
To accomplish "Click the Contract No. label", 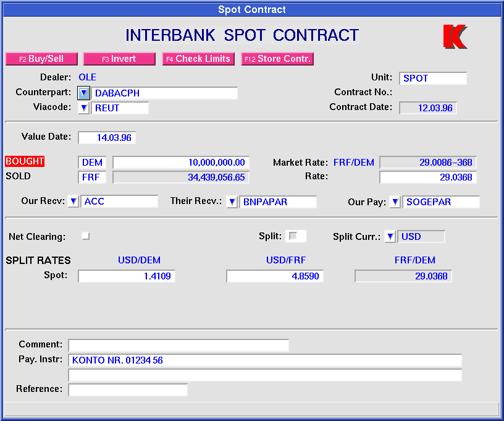I will 363,92.
